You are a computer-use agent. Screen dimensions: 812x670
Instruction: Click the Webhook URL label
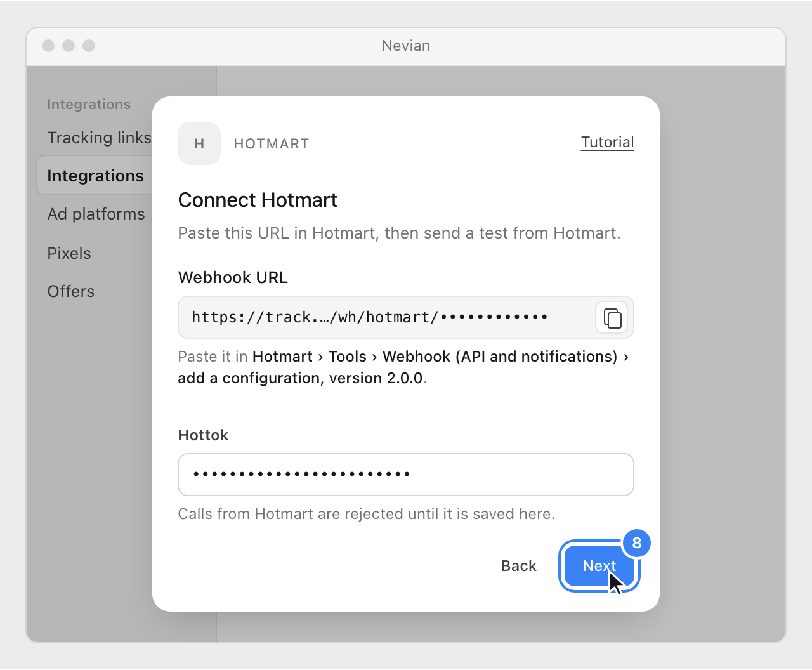point(233,277)
